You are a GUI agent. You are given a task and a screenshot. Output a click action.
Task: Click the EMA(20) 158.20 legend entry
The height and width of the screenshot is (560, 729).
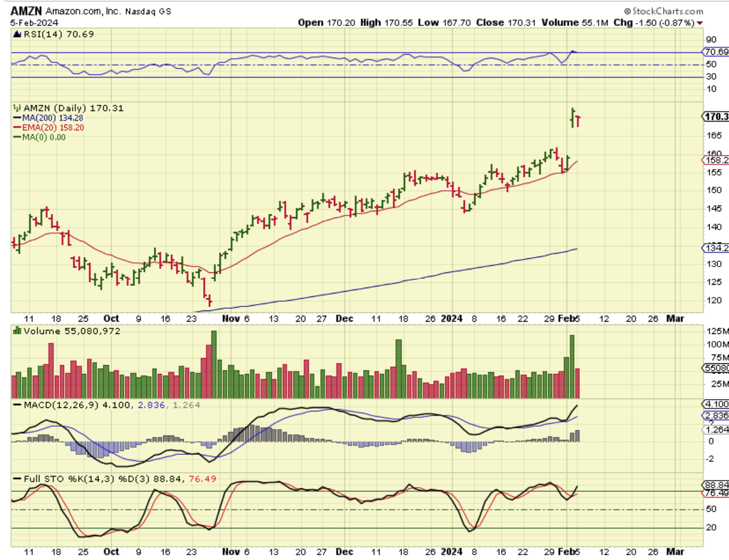[x=53, y=127]
